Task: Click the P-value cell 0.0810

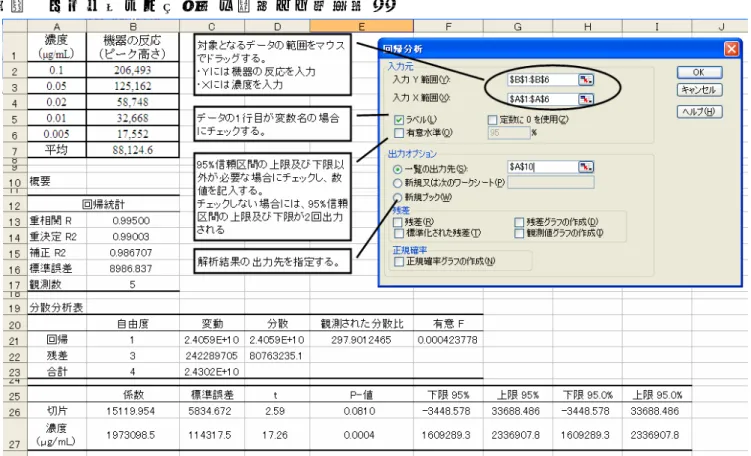Action: 362,411
